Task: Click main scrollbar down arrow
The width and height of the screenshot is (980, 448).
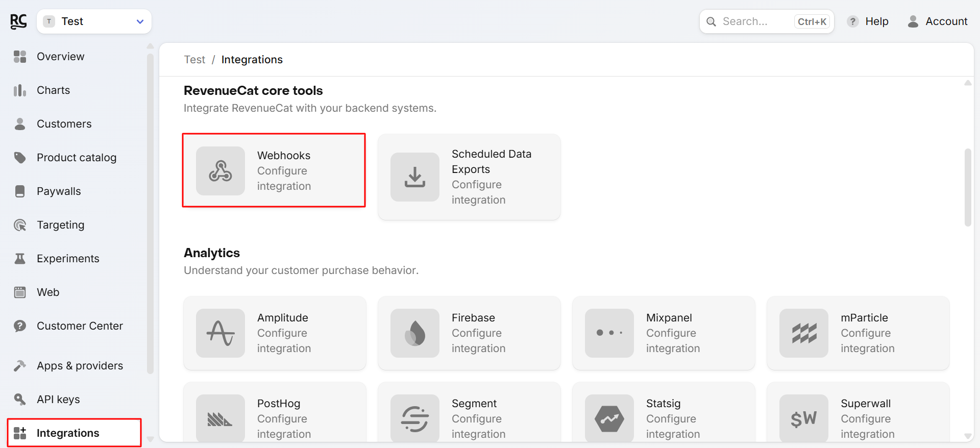Action: click(x=968, y=436)
